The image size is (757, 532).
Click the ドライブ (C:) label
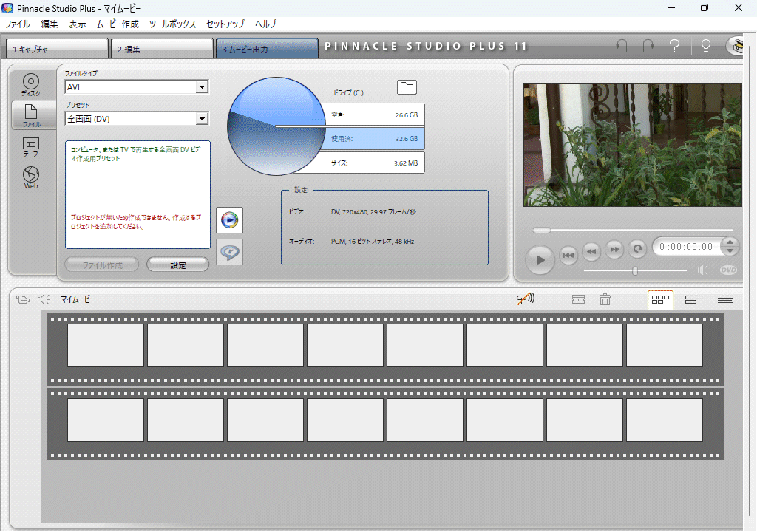(348, 92)
